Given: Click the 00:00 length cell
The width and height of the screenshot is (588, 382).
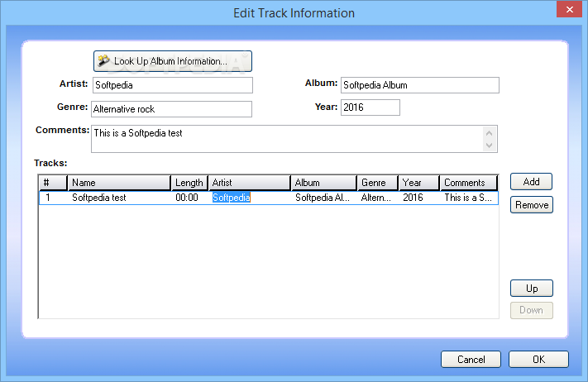Looking at the screenshot, I should point(187,198).
